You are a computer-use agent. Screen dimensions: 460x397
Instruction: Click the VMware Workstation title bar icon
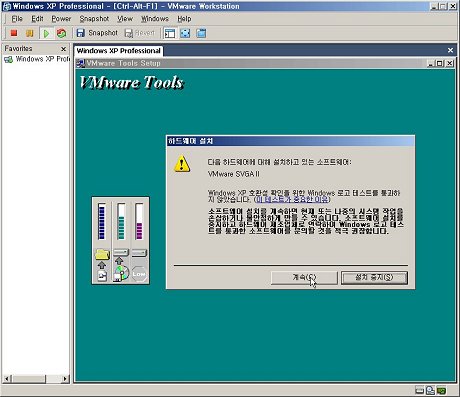coord(7,6)
